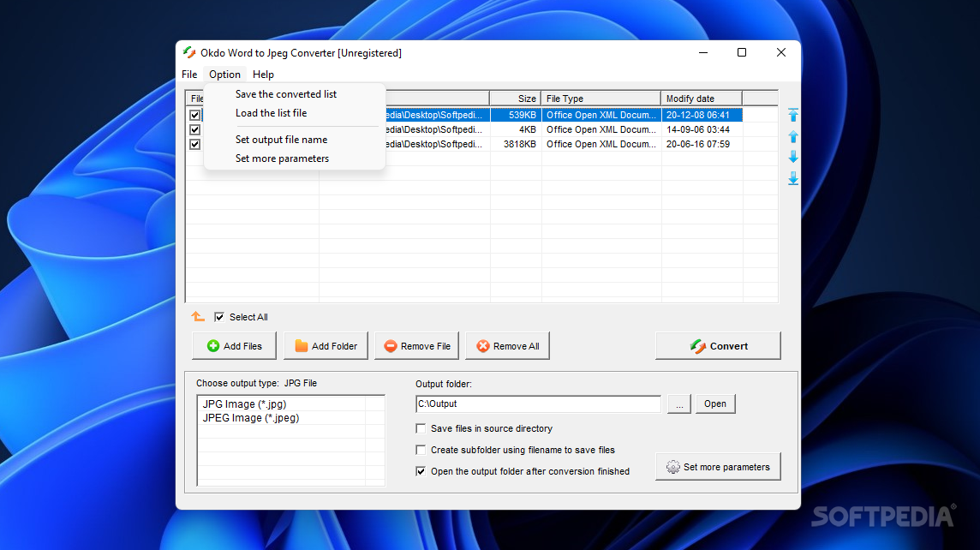The height and width of the screenshot is (550, 980).
Task: Click the orange up-level arrow icon
Action: pos(198,317)
